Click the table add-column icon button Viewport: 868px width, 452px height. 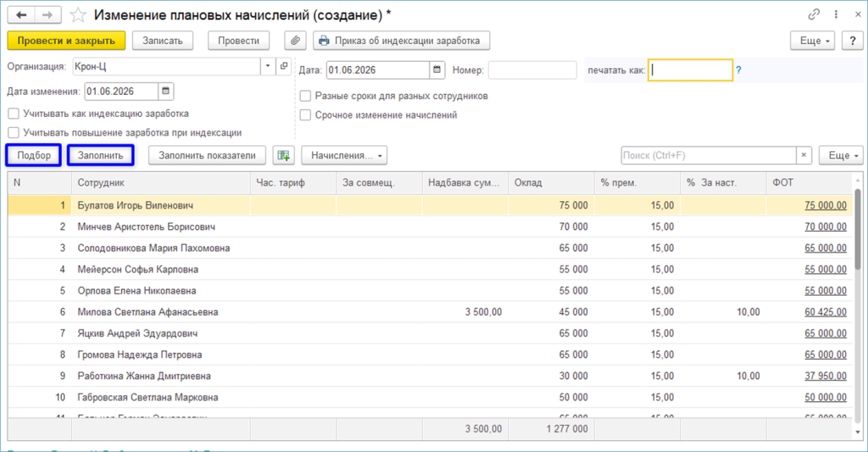tap(283, 155)
